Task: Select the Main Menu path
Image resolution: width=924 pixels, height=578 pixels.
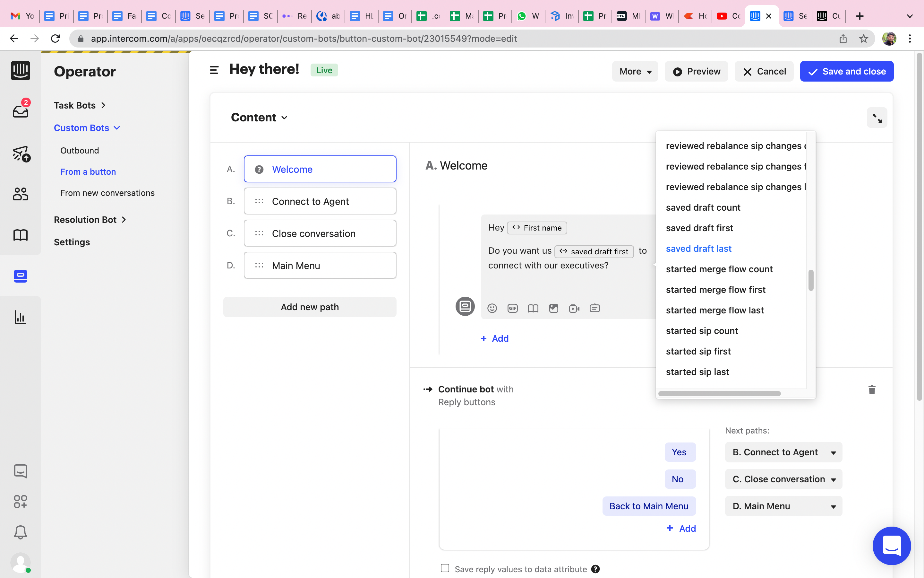Action: 320,265
